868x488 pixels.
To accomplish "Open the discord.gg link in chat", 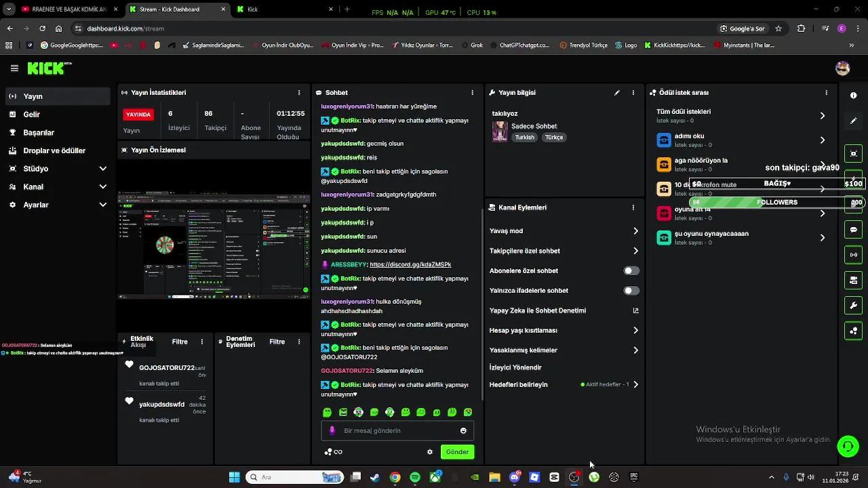I will point(410,264).
